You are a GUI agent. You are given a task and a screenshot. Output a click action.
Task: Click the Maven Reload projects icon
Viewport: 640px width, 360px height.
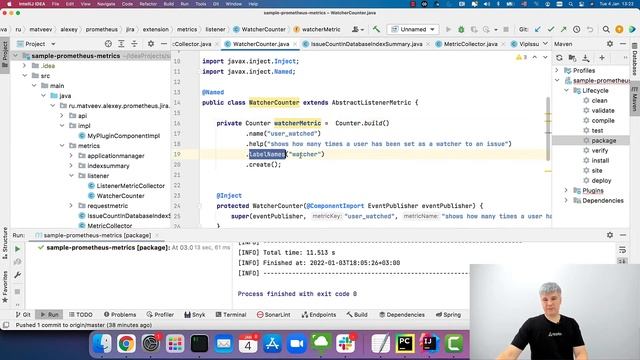click(559, 58)
